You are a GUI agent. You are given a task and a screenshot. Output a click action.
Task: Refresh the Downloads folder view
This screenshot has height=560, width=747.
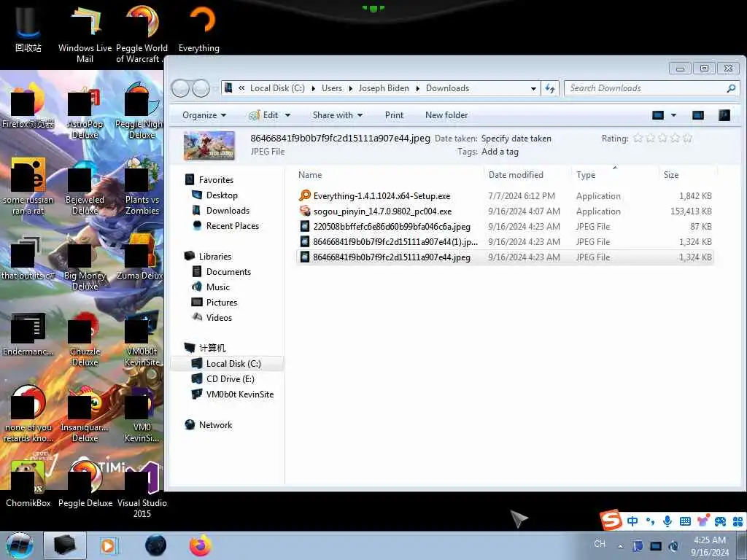click(x=550, y=88)
